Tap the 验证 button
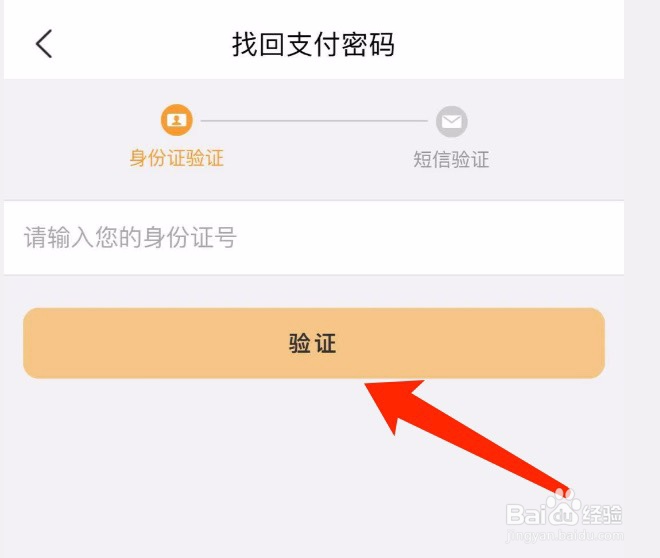The image size is (660, 558). point(314,343)
